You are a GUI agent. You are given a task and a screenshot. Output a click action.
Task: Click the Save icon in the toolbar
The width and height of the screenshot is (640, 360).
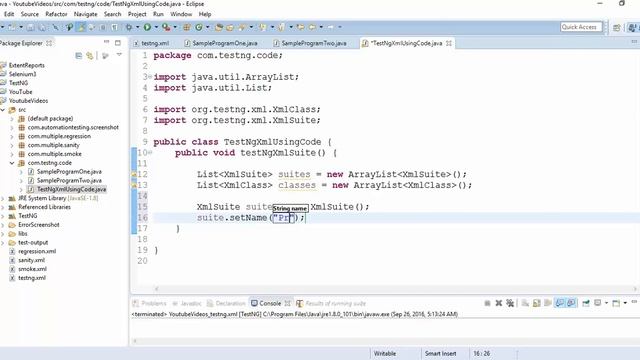31,27
